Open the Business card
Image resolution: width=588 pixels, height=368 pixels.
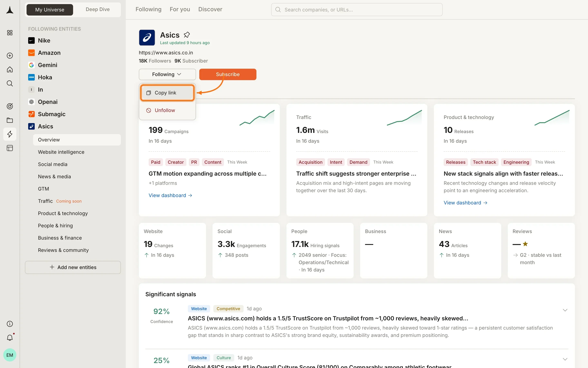[x=394, y=250]
